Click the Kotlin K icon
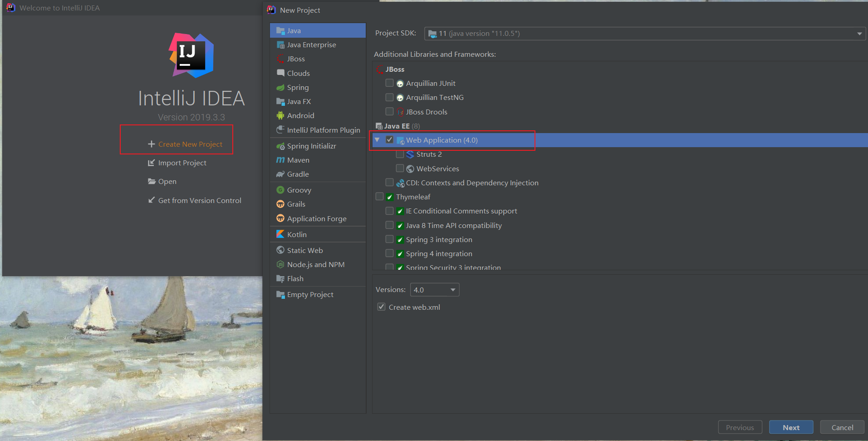The height and width of the screenshot is (441, 868). coord(280,234)
